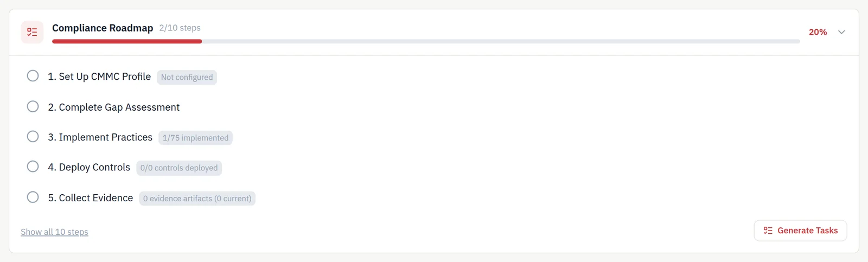Open the Complete Gap Assessment step
This screenshot has width=868, height=262.
click(x=113, y=107)
